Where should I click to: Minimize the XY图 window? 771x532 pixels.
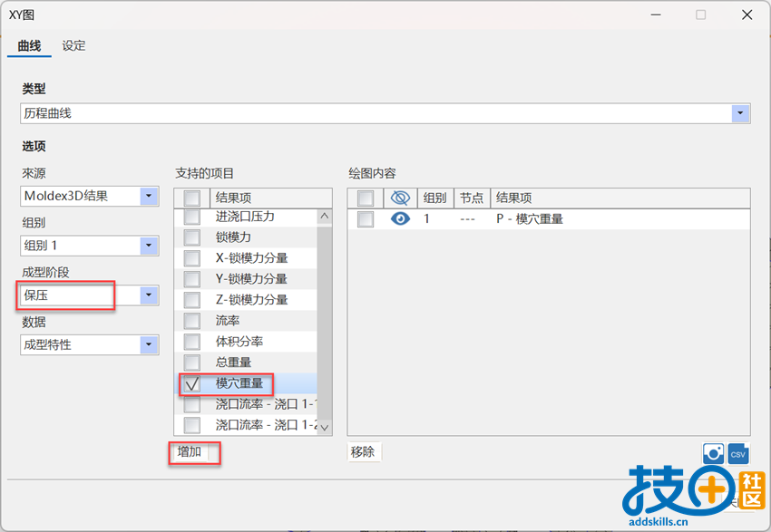[656, 15]
